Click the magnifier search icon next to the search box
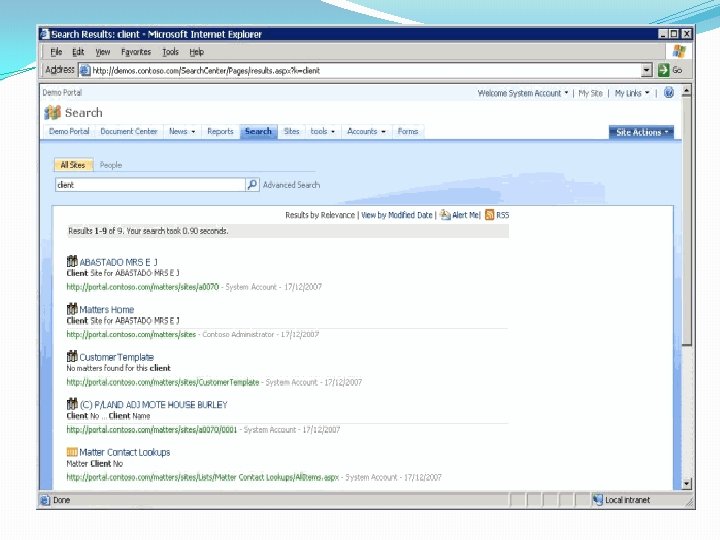This screenshot has width=720, height=540. pos(252,185)
